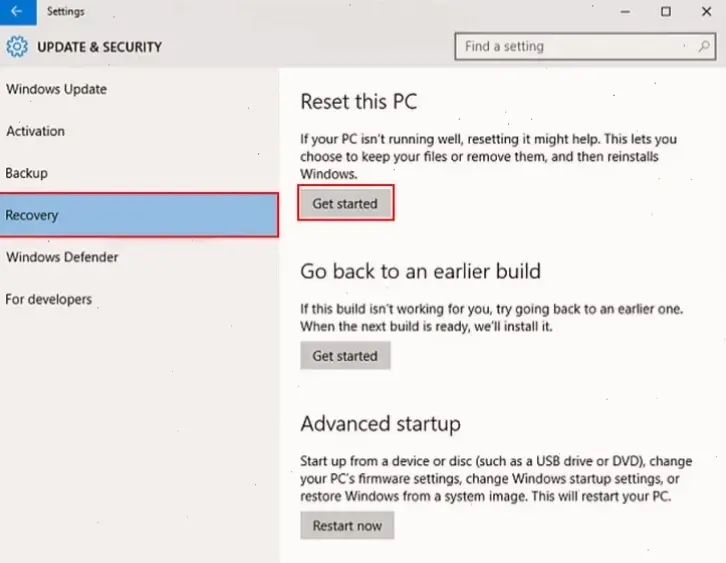Maximize the Settings window
Screen dimensions: 726x563
click(666, 12)
